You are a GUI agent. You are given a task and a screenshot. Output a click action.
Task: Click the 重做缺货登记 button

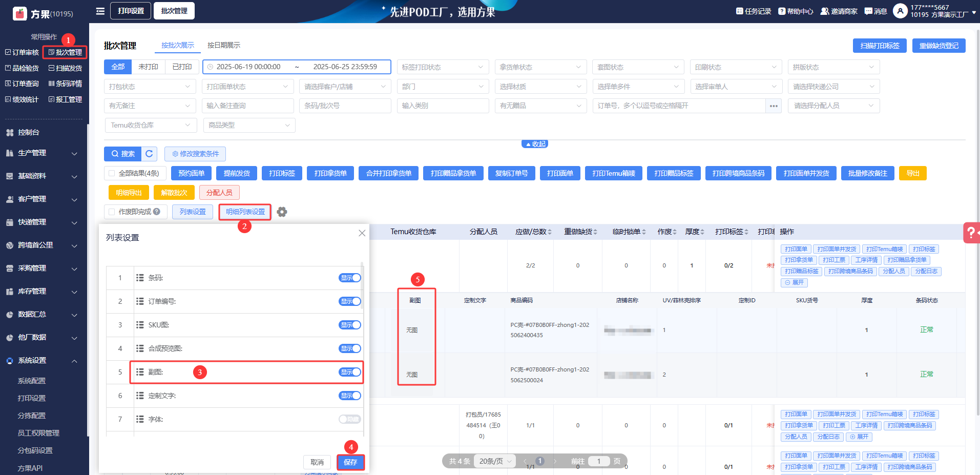(x=939, y=46)
